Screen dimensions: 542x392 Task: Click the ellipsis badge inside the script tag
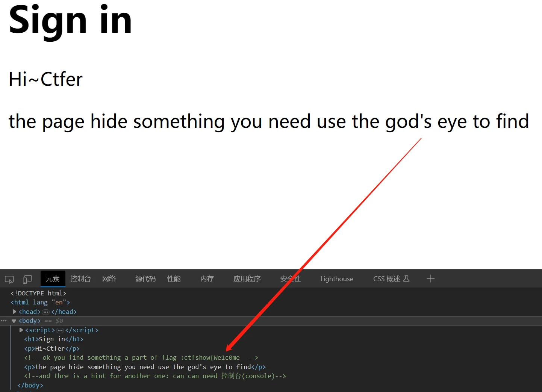(60, 330)
